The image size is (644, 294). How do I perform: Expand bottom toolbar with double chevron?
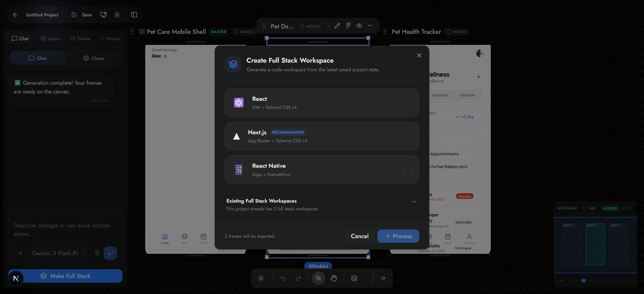tap(383, 278)
